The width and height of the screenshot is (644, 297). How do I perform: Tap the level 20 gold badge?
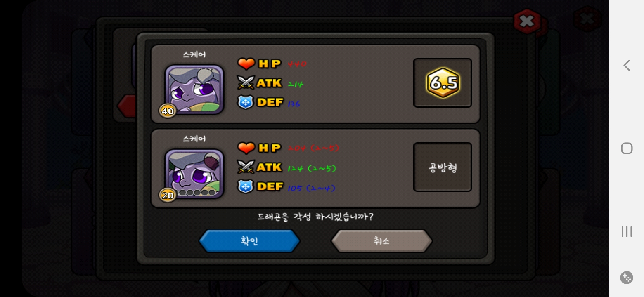click(168, 196)
